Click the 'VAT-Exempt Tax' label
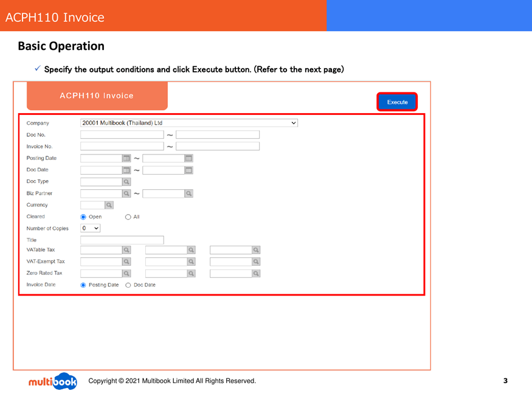 click(x=46, y=262)
